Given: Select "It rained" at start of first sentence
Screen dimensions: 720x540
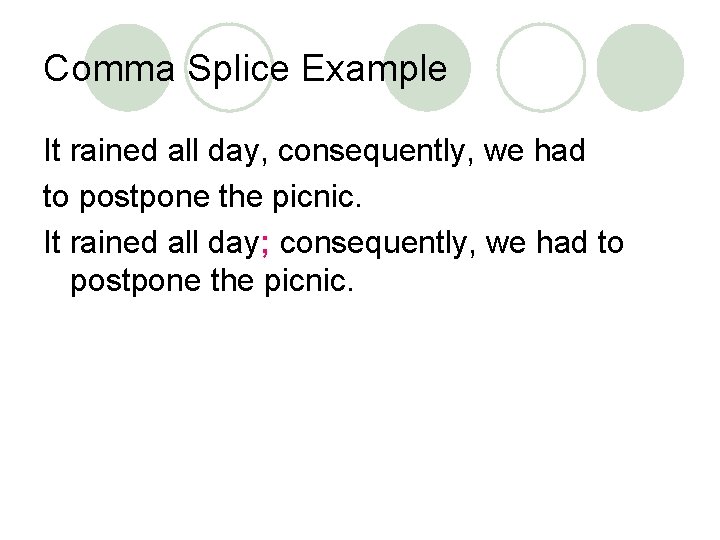Looking at the screenshot, I should 100,150.
